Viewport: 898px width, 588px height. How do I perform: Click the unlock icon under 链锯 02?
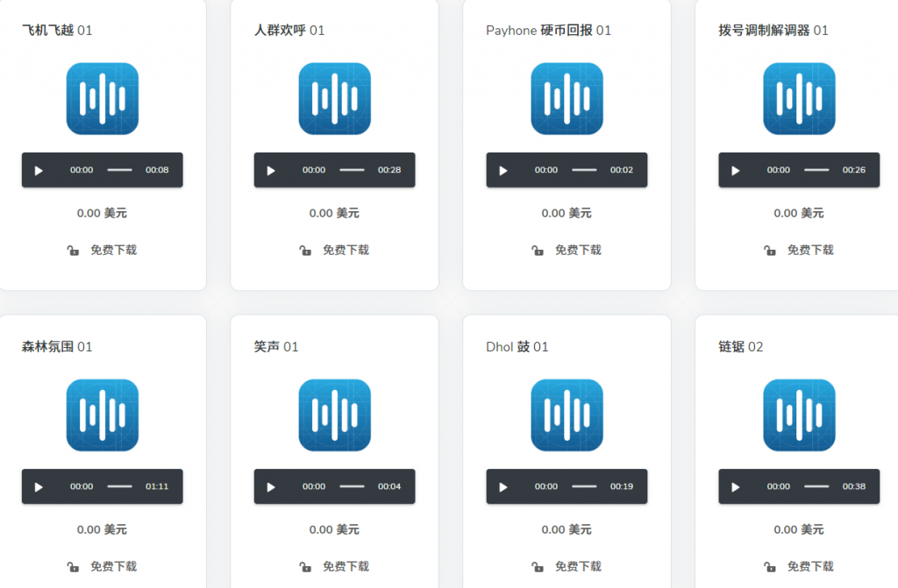[x=770, y=567]
